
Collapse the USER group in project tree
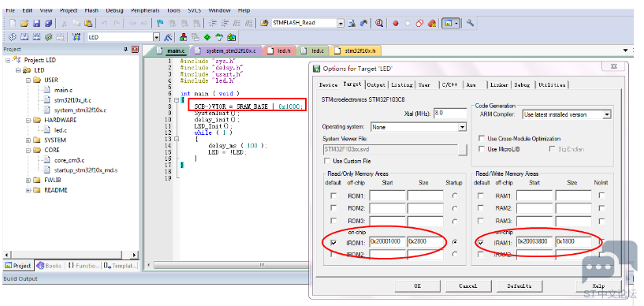point(28,80)
